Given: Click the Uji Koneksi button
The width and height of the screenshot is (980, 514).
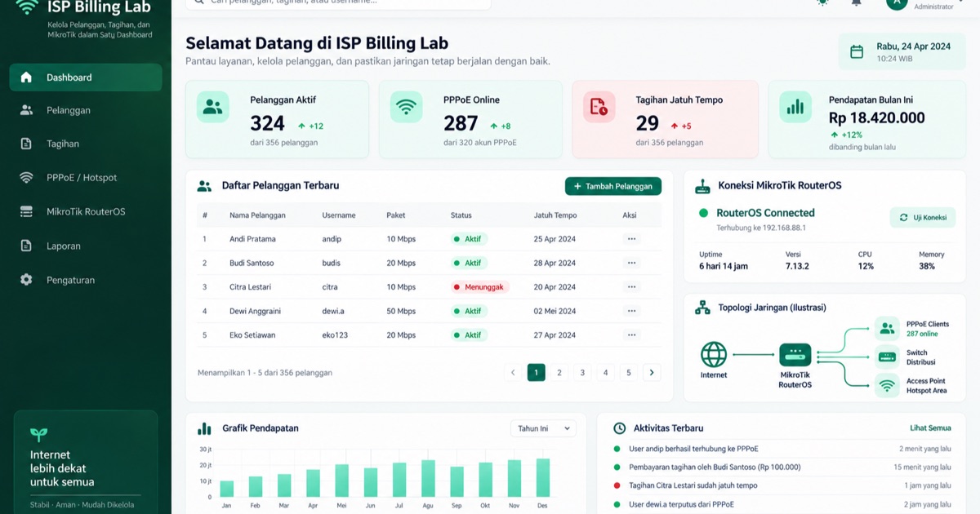Looking at the screenshot, I should [x=923, y=218].
